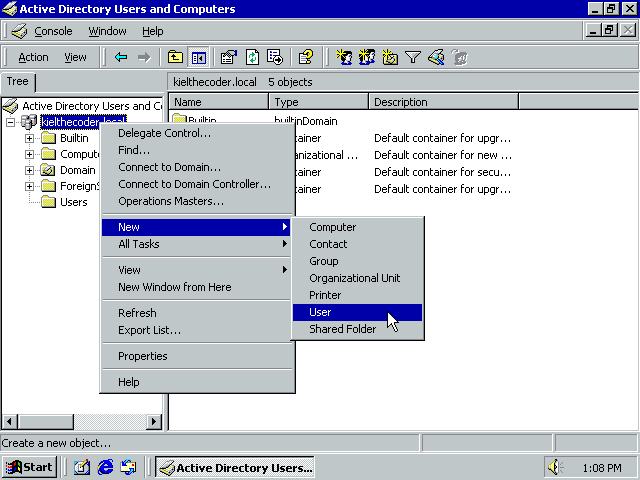Click the Refresh toolbar icon
The height and width of the screenshot is (480, 640).
coord(252,57)
